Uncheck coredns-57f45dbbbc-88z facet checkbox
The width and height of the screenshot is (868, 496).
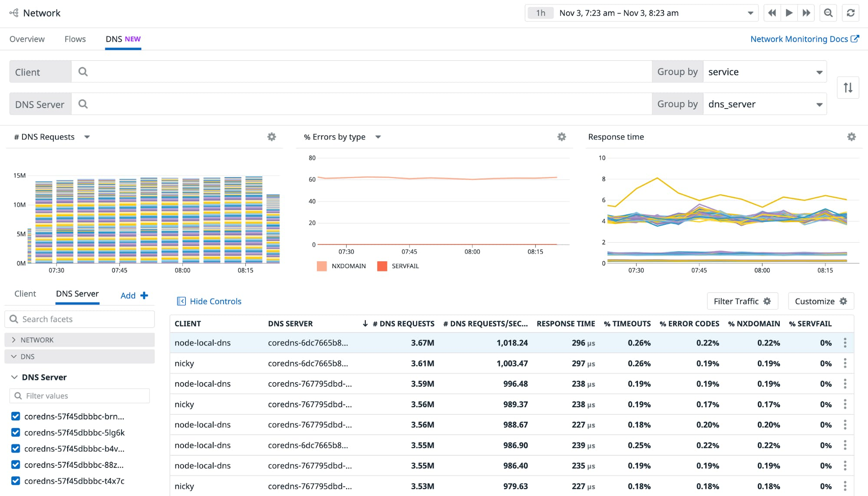coord(16,465)
